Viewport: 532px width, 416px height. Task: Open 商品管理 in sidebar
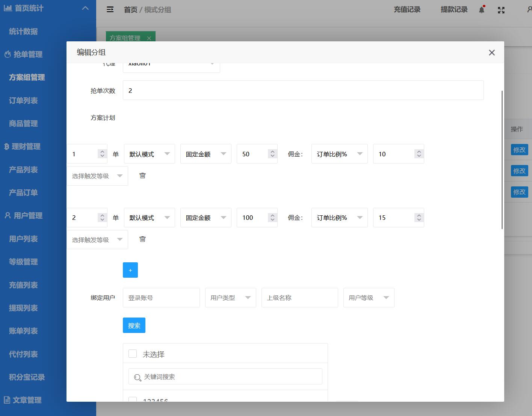pyautogui.click(x=23, y=123)
